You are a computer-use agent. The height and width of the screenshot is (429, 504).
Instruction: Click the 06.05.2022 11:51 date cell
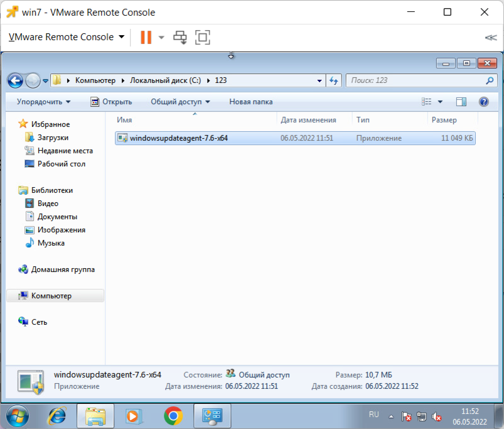click(x=307, y=138)
